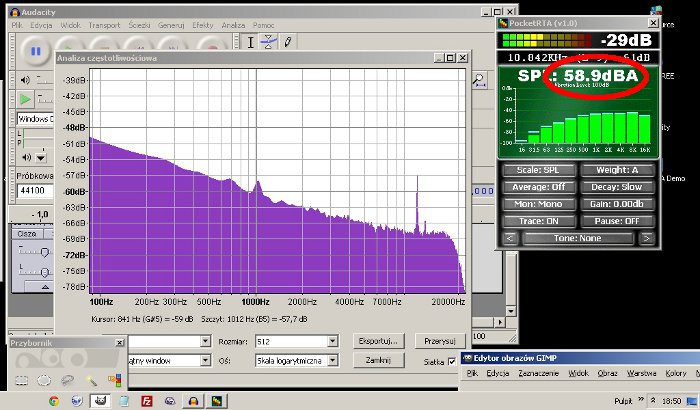Image resolution: width=700 pixels, height=410 pixels.
Task: Open the Efekty menu in Audacity
Action: point(203,25)
